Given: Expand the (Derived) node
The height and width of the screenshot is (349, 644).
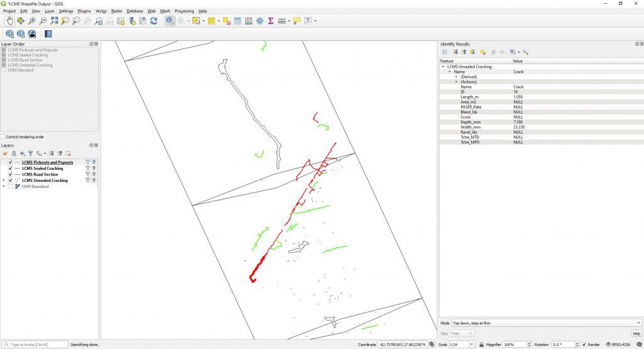Looking at the screenshot, I should pyautogui.click(x=457, y=77).
